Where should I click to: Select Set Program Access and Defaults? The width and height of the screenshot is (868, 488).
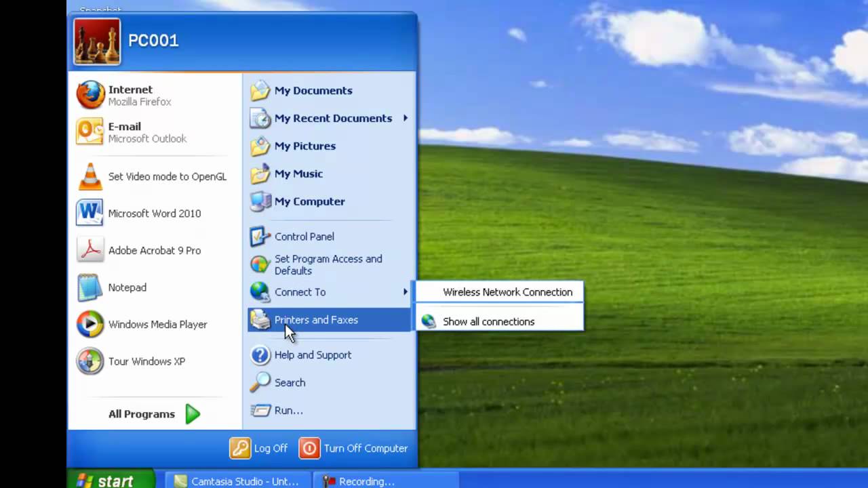(x=330, y=264)
